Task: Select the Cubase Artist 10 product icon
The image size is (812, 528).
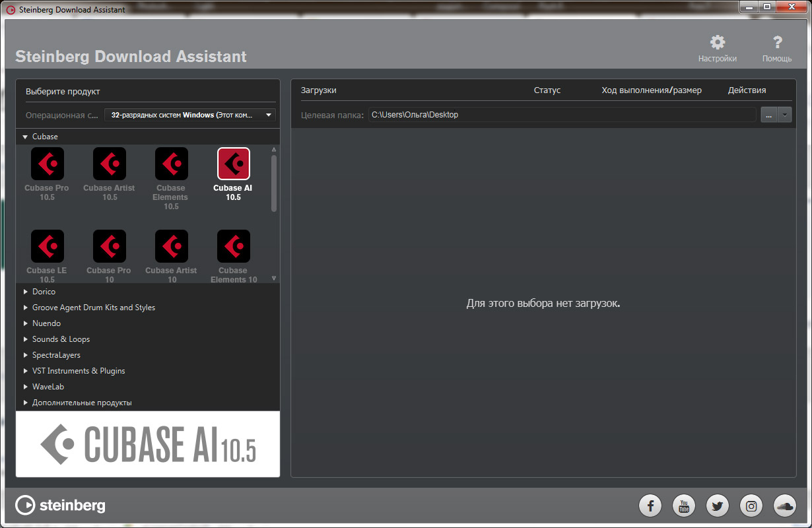Action: coord(172,246)
